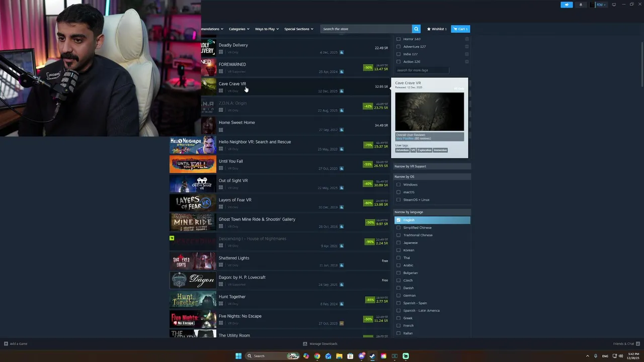Screen dimensions: 644x362
Task: Open Google Chrome from the taskbar
Action: click(x=317, y=356)
